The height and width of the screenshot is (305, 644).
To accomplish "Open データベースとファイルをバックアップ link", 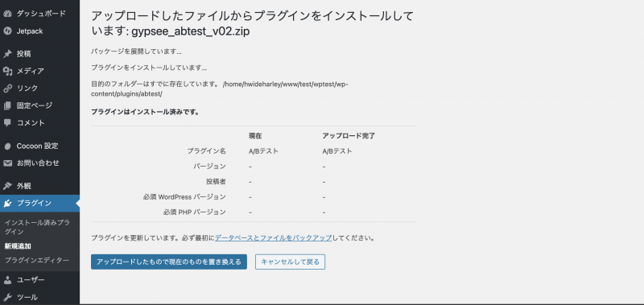I will tap(273, 237).
